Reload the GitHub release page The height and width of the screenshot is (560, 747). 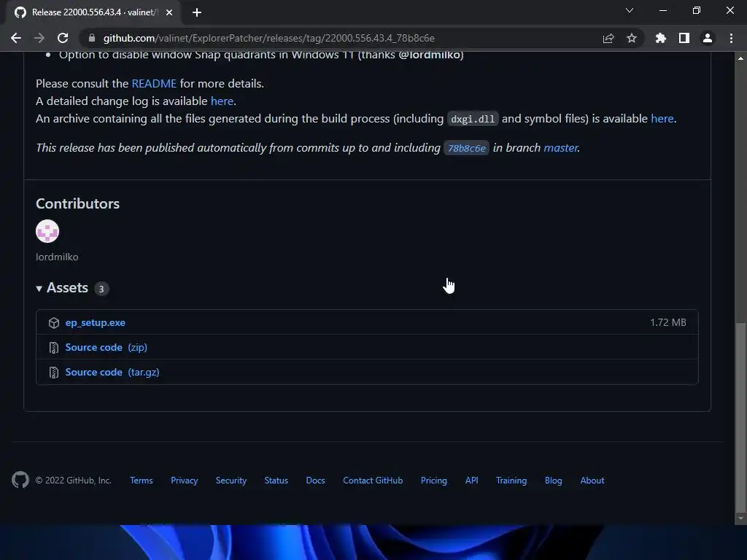(x=63, y=38)
